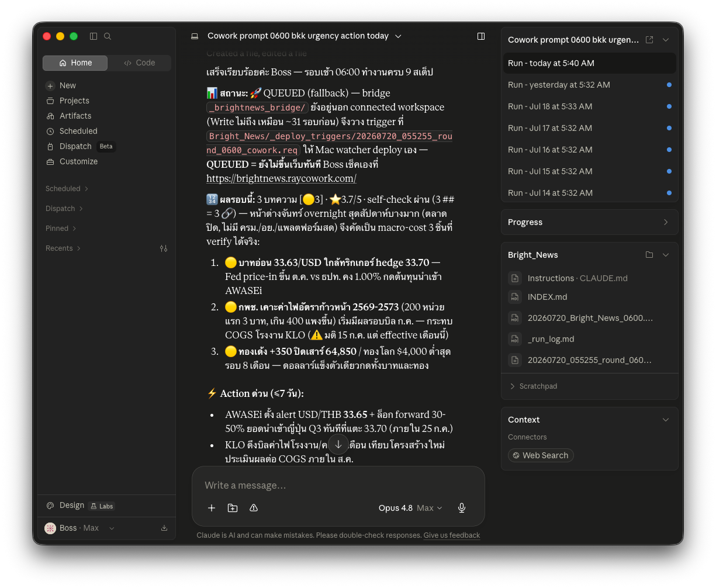This screenshot has height=588, width=716.
Task: Click the INDEX.md file icon
Action: [514, 297]
